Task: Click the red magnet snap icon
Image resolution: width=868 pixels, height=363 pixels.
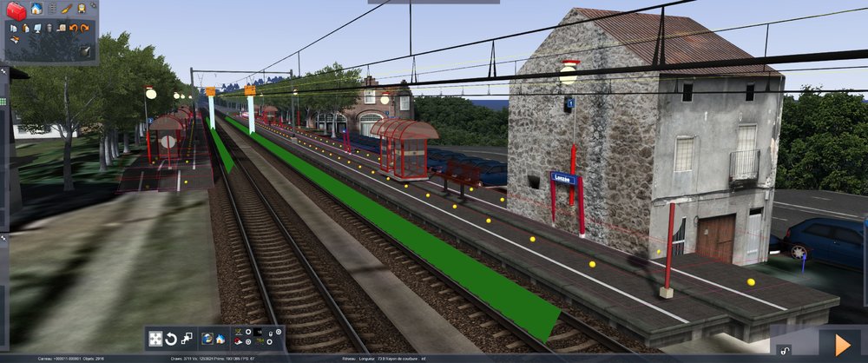Action: click(x=238, y=341)
